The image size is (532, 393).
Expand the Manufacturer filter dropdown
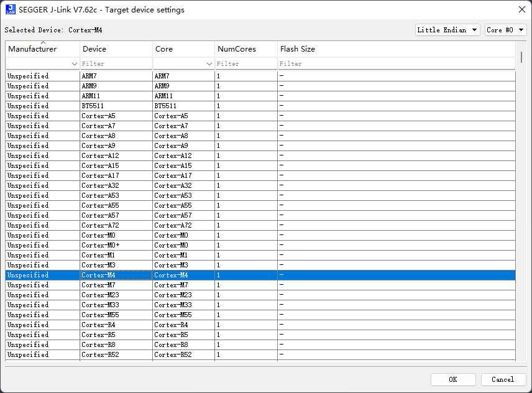75,63
